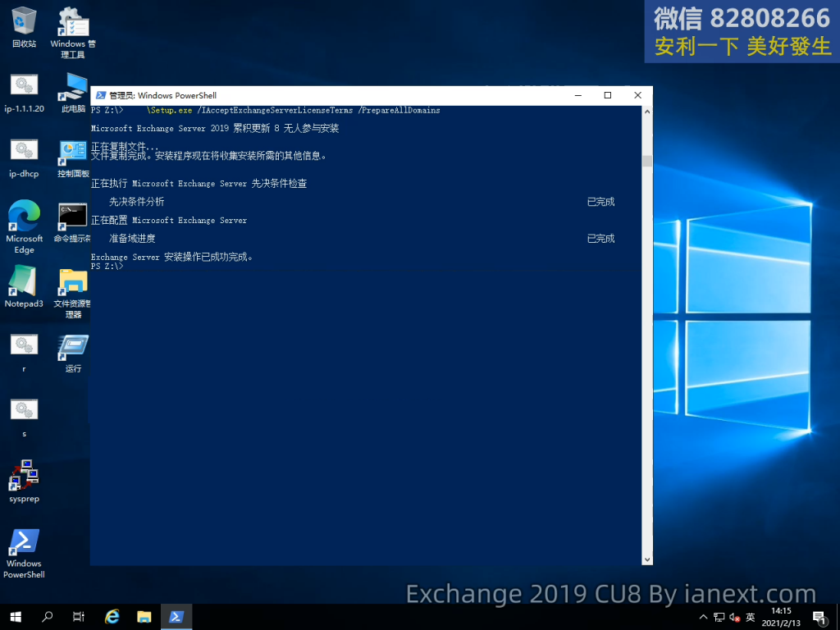Open Windows PowerShell desktop shortcut

pos(24,544)
